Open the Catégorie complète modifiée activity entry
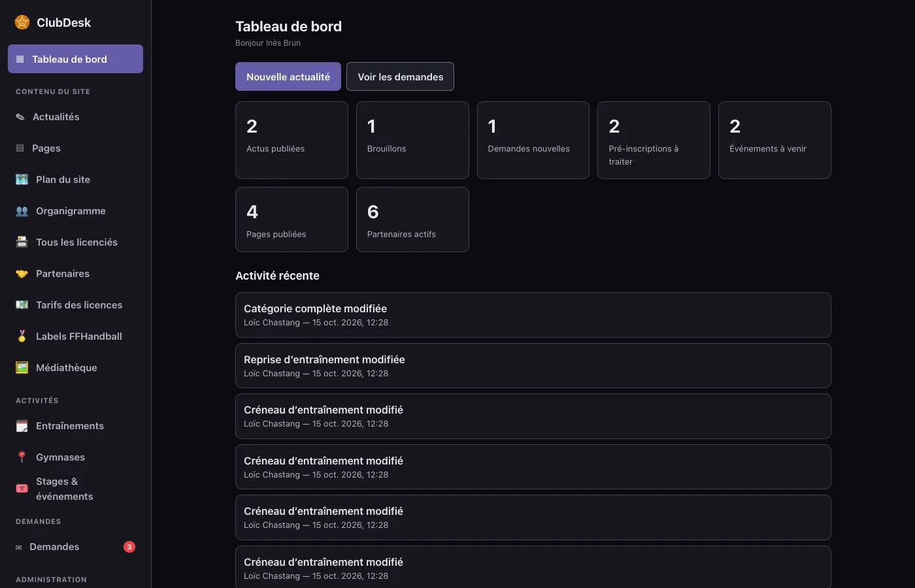The height and width of the screenshot is (588, 915). click(x=533, y=315)
